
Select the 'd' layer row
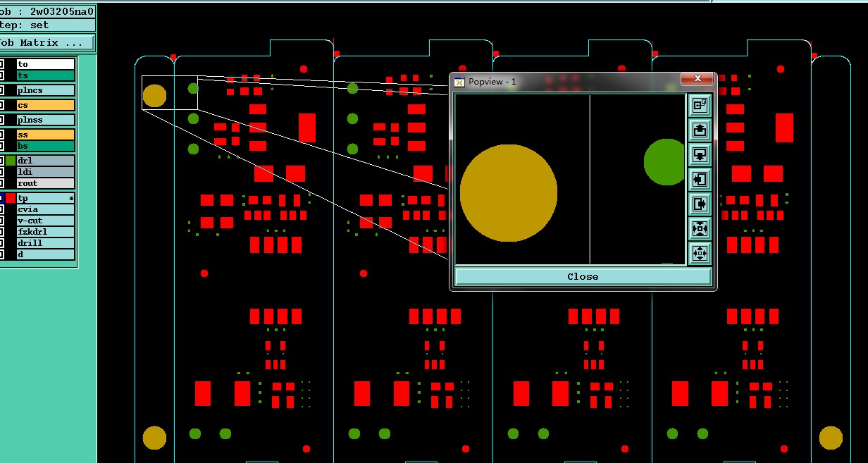point(45,254)
